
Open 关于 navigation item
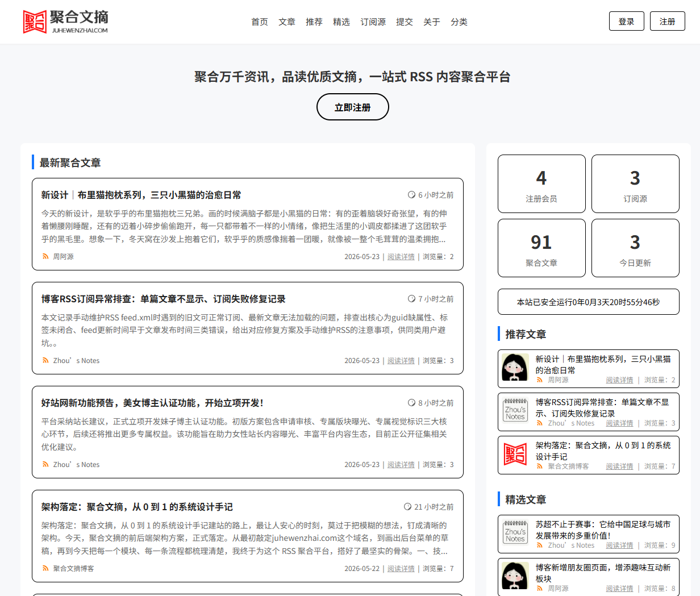(432, 22)
